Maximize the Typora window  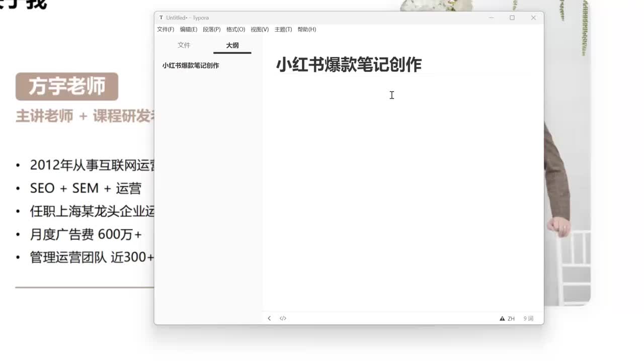(512, 18)
